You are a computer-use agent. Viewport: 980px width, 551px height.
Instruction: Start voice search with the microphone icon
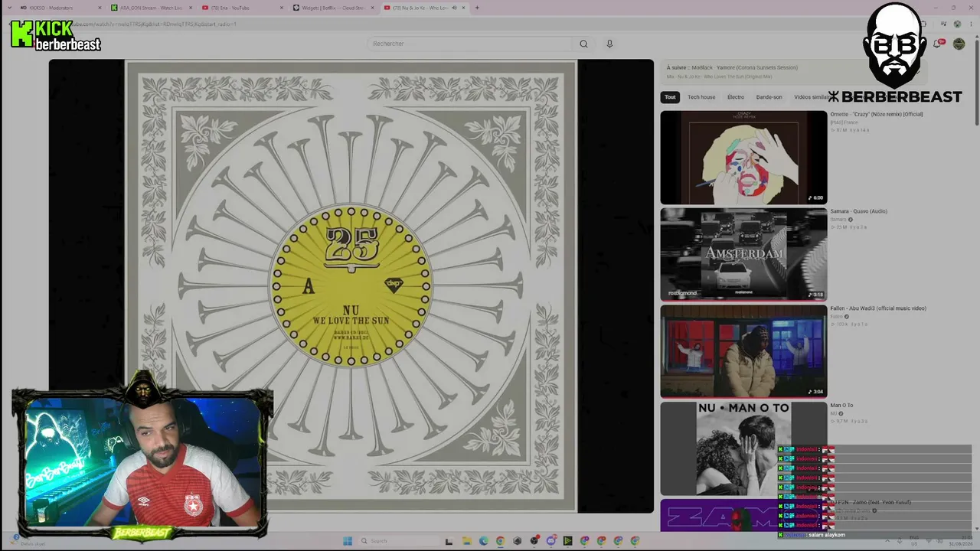coord(609,44)
